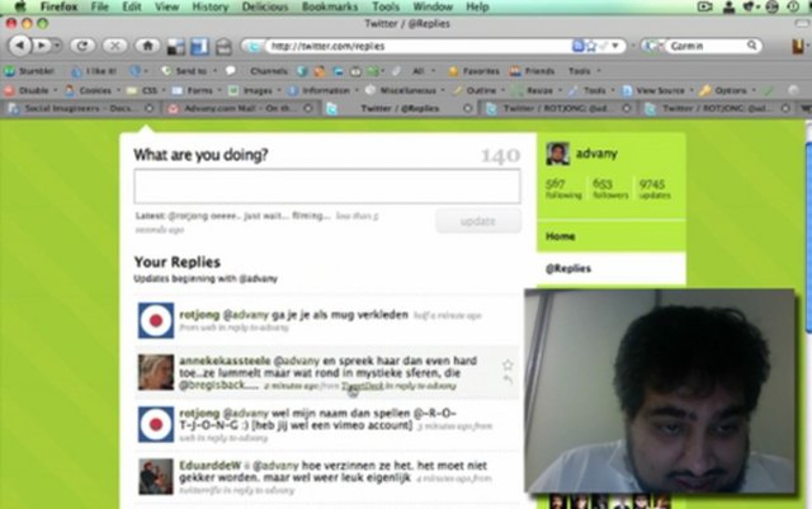Viewport: 812px width, 509px height.
Task: Go back using the Back arrow button
Action: tap(20, 45)
